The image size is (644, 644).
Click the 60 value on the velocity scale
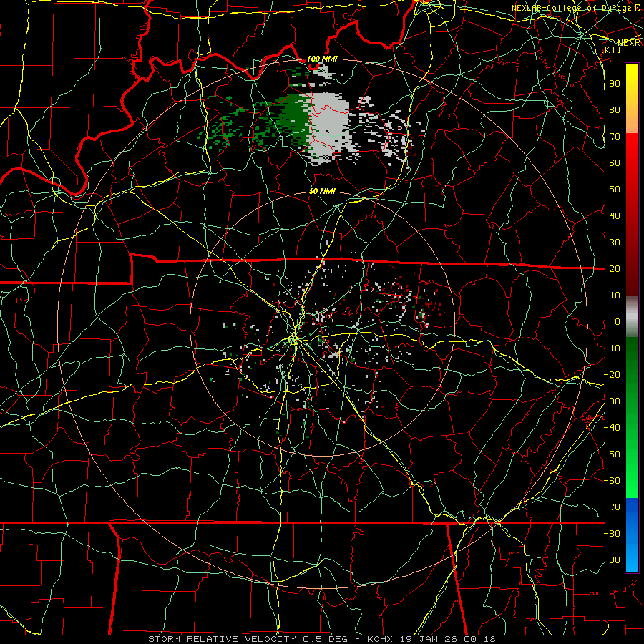pos(615,162)
